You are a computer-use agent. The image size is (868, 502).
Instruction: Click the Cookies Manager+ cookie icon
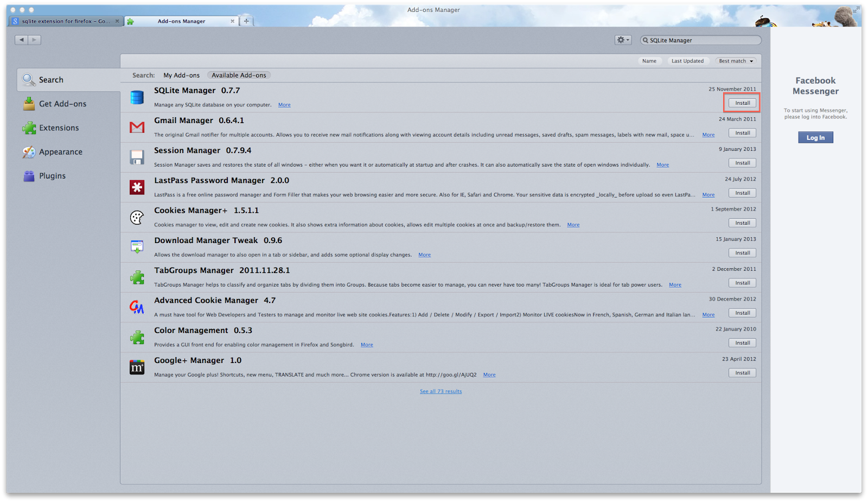[137, 217]
